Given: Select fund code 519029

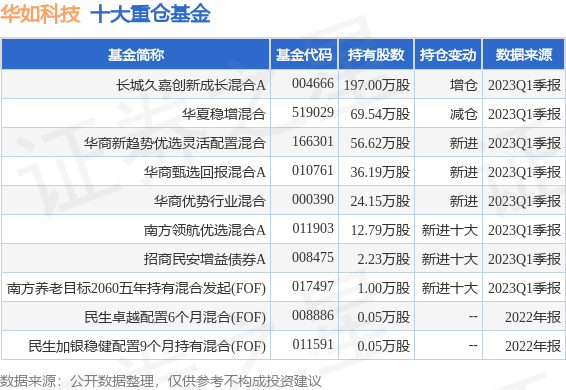Looking at the screenshot, I should pyautogui.click(x=313, y=112).
